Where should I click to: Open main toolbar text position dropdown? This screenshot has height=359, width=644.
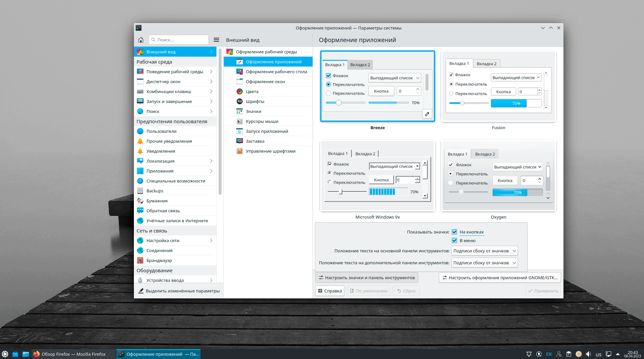pos(484,251)
